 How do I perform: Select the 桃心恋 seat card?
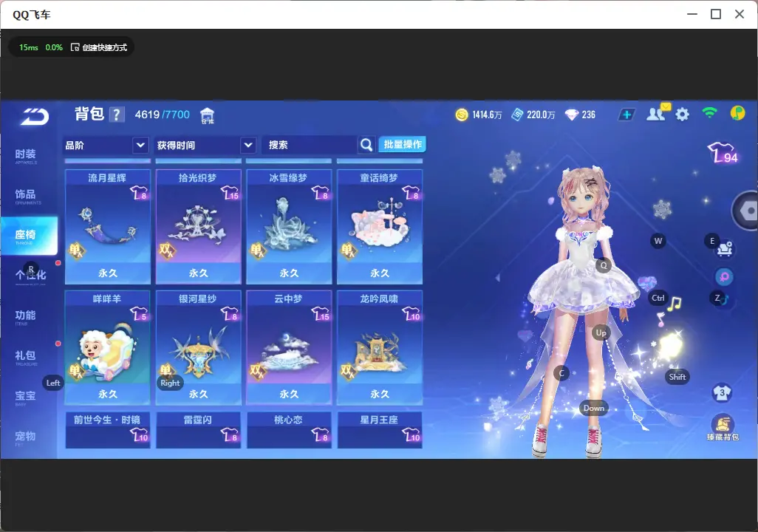289,430
